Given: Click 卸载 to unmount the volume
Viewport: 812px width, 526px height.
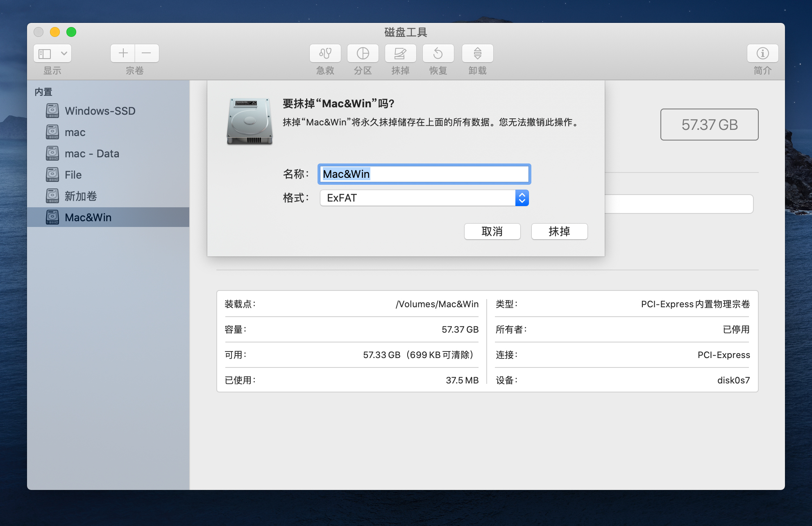Looking at the screenshot, I should [476, 53].
